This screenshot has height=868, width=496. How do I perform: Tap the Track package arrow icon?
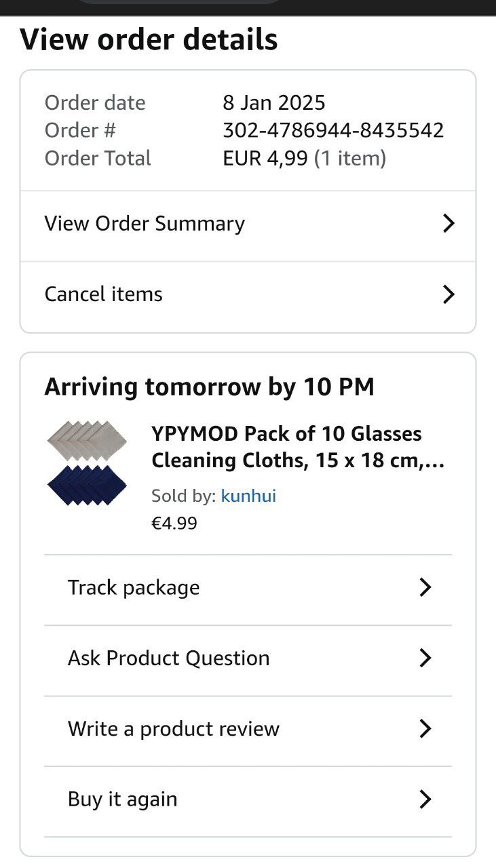point(425,587)
